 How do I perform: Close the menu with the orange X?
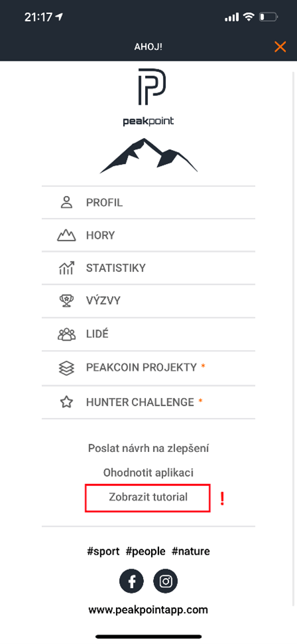(280, 47)
